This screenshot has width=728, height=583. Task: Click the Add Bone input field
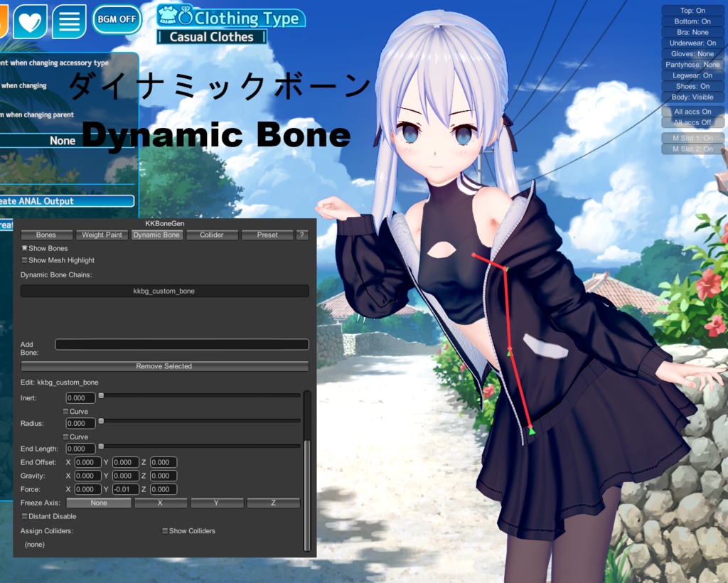(182, 344)
